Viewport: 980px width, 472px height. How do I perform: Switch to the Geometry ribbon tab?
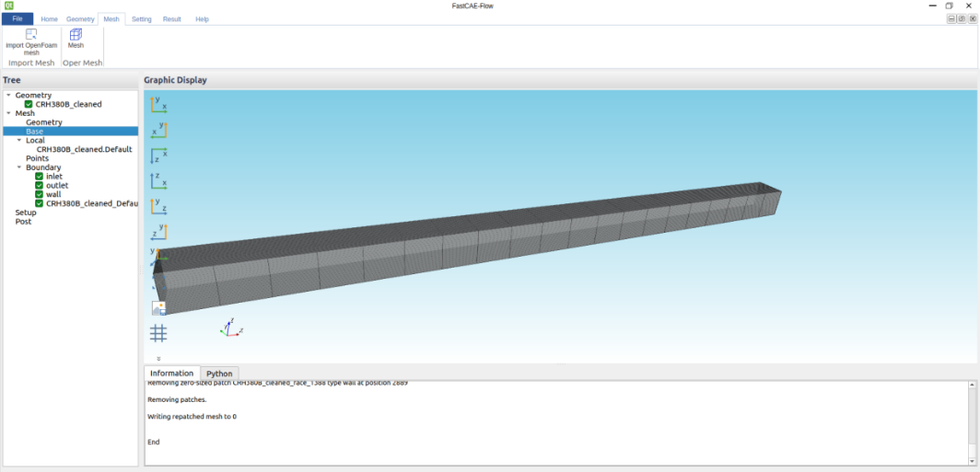[80, 19]
